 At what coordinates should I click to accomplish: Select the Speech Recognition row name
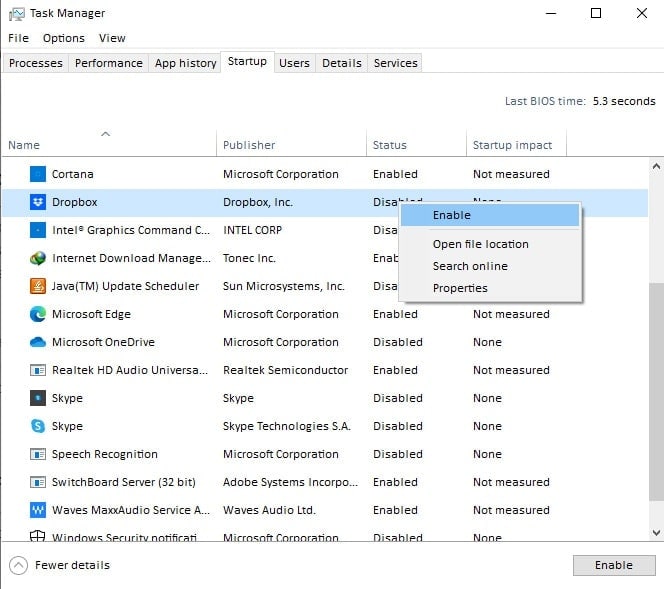pyautogui.click(x=105, y=454)
